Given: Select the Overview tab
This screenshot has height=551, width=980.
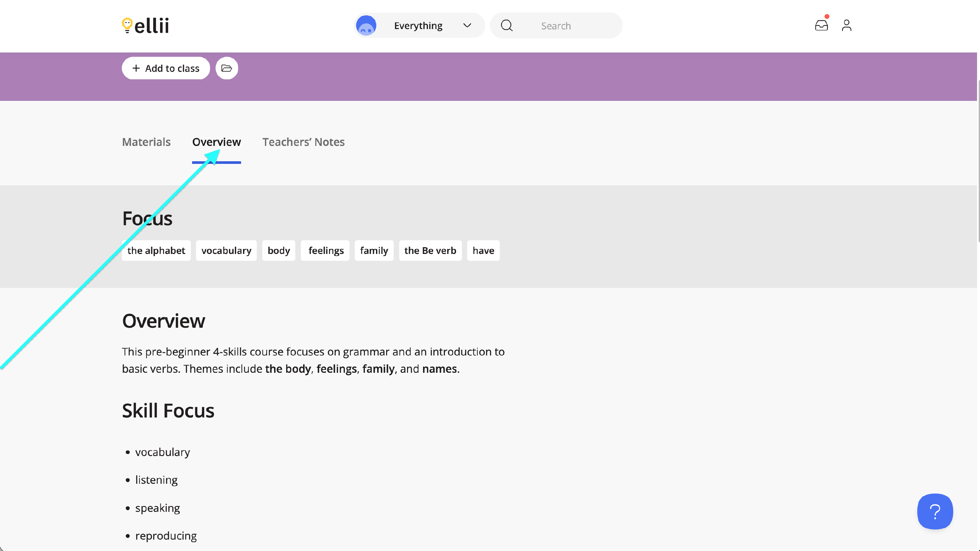Looking at the screenshot, I should point(216,142).
